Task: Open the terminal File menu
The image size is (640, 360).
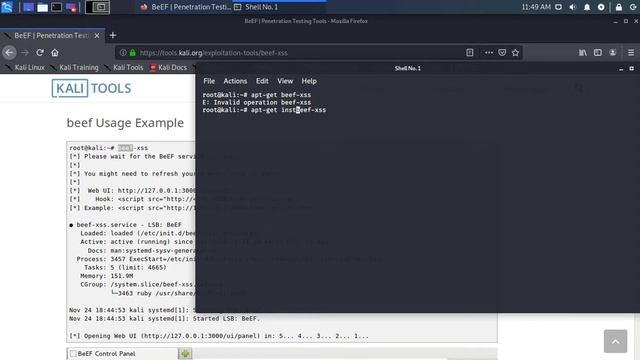Action: tap(209, 81)
